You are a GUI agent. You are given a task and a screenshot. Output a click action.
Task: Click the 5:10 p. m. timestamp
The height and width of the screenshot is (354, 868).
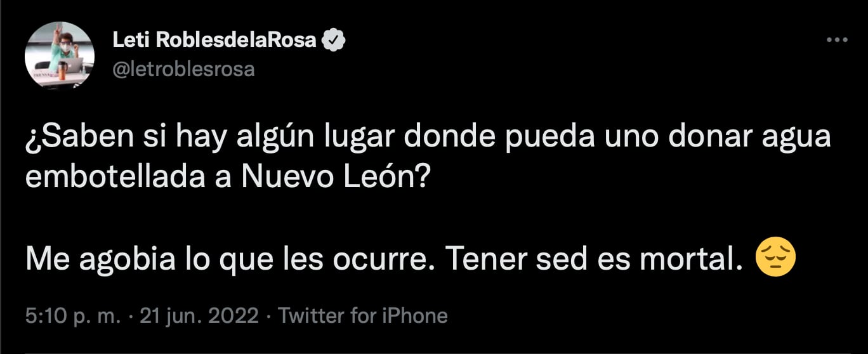73,315
